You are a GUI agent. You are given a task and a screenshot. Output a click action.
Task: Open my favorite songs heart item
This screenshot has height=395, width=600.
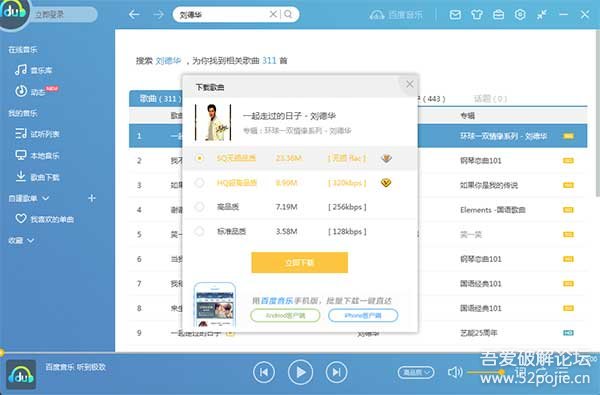point(44,219)
